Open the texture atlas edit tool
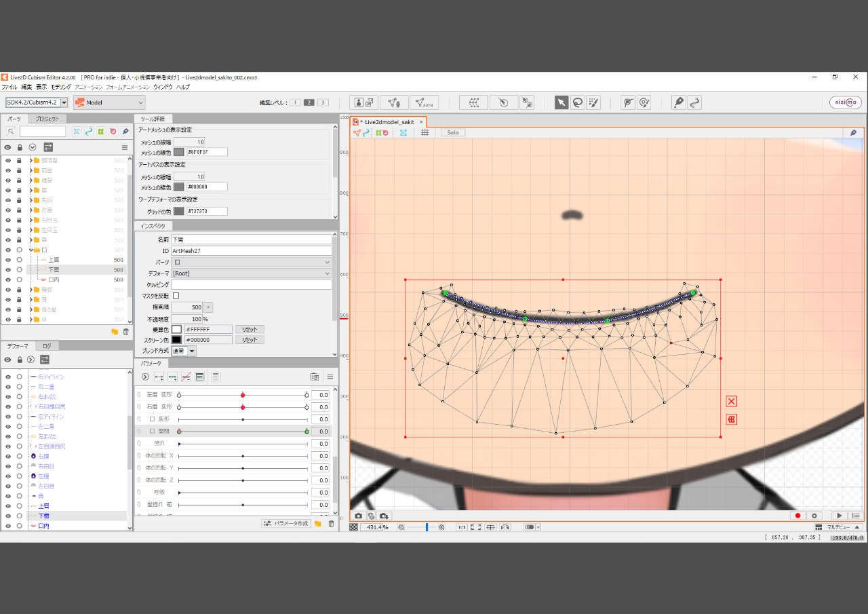Image resolution: width=868 pixels, height=614 pixels. pos(364,102)
